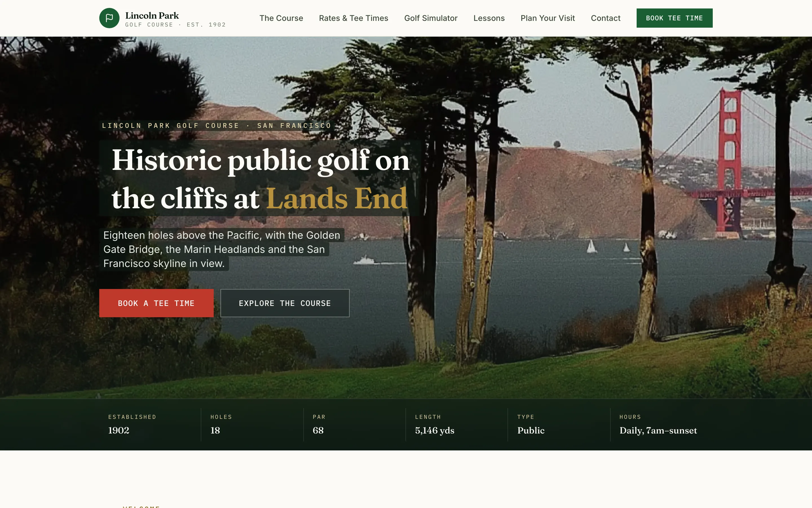
Task: Click the Established label
Action: pyautogui.click(x=132, y=417)
